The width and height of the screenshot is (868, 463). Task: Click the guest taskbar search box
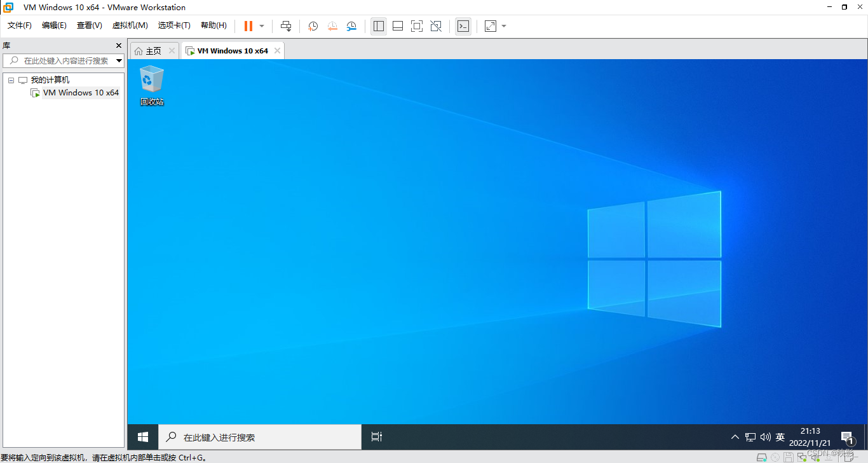(260, 437)
